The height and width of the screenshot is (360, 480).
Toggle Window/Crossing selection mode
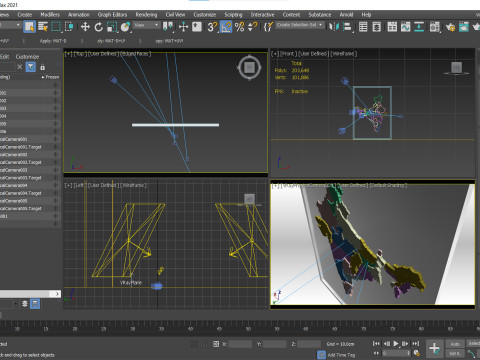[x=69, y=27]
